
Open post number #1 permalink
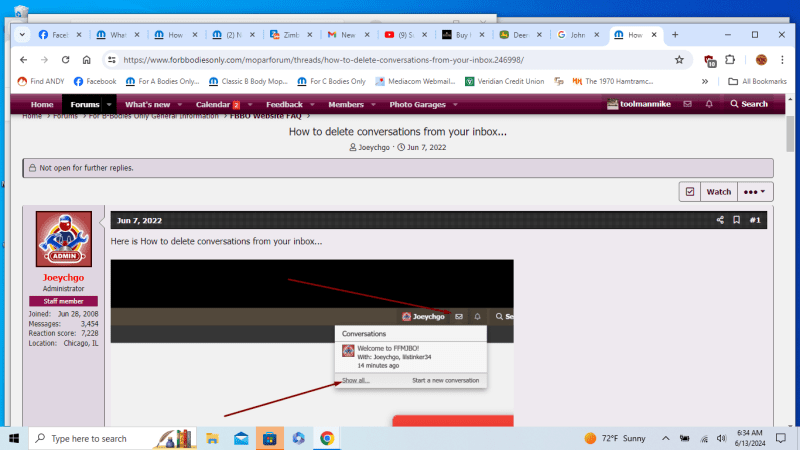(x=755, y=220)
